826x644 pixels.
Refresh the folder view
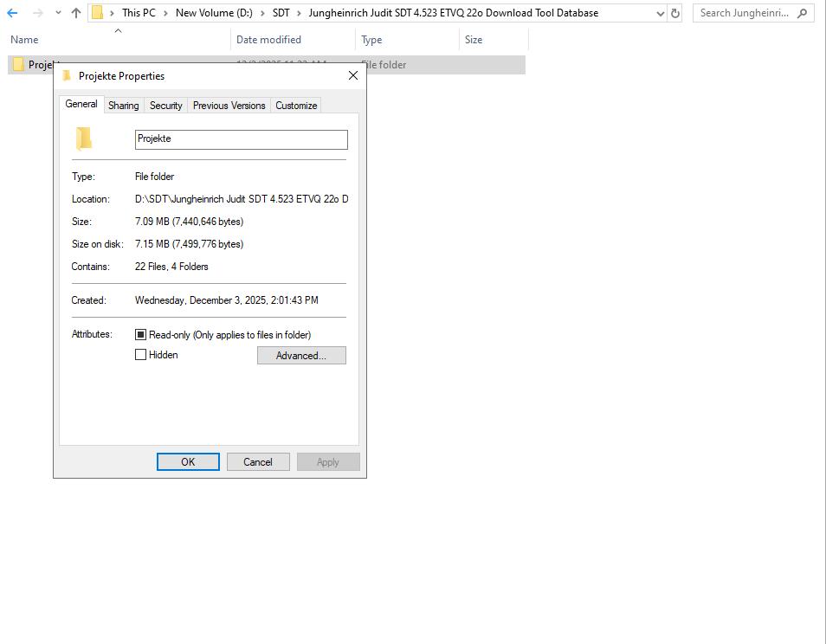click(674, 13)
